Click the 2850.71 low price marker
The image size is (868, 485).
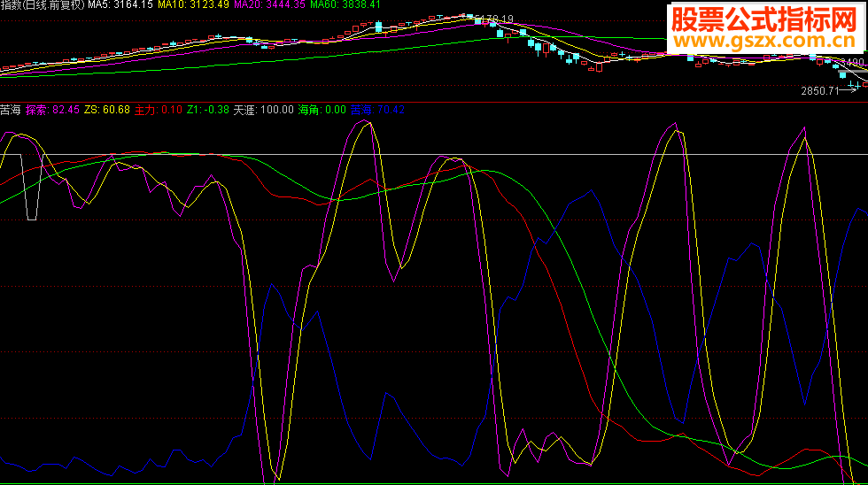click(820, 90)
